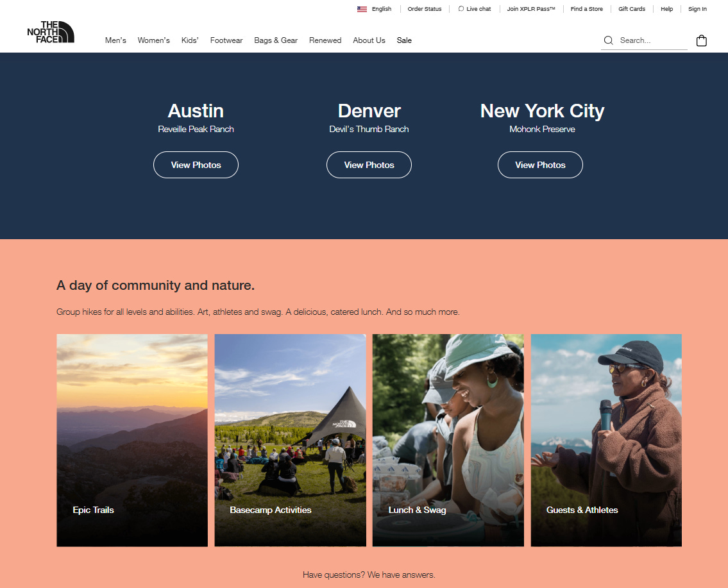Image resolution: width=728 pixels, height=588 pixels.
Task: Click Join XPLR Pass link
Action: pyautogui.click(x=530, y=9)
